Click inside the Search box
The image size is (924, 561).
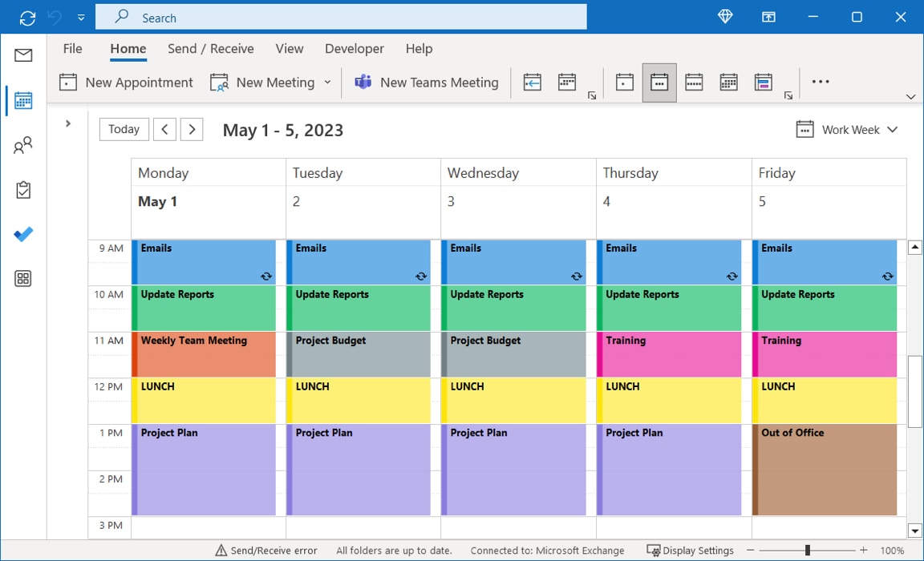tap(341, 17)
